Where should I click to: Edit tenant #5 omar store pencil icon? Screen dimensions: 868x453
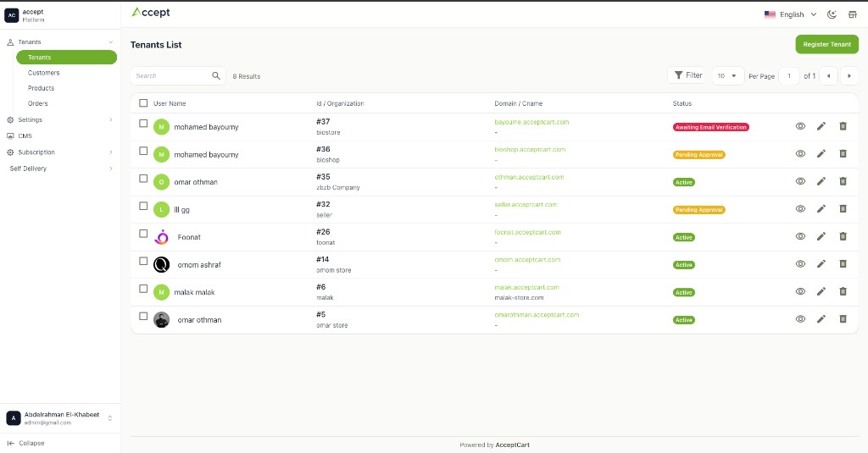[x=821, y=319]
